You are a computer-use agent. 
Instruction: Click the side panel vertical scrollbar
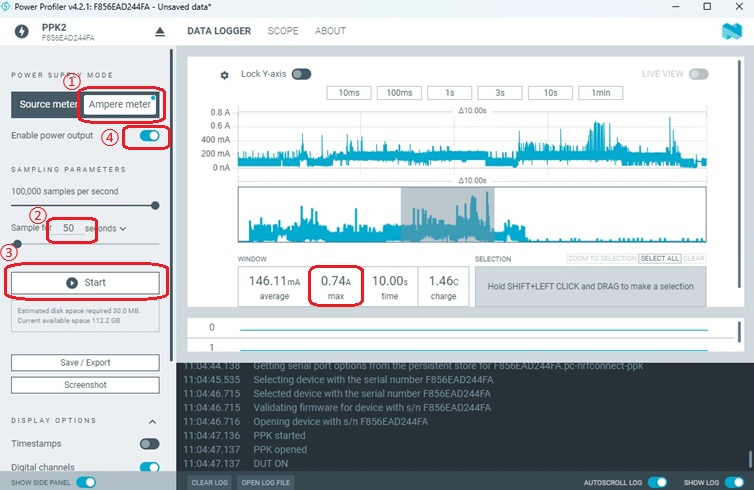click(171, 204)
